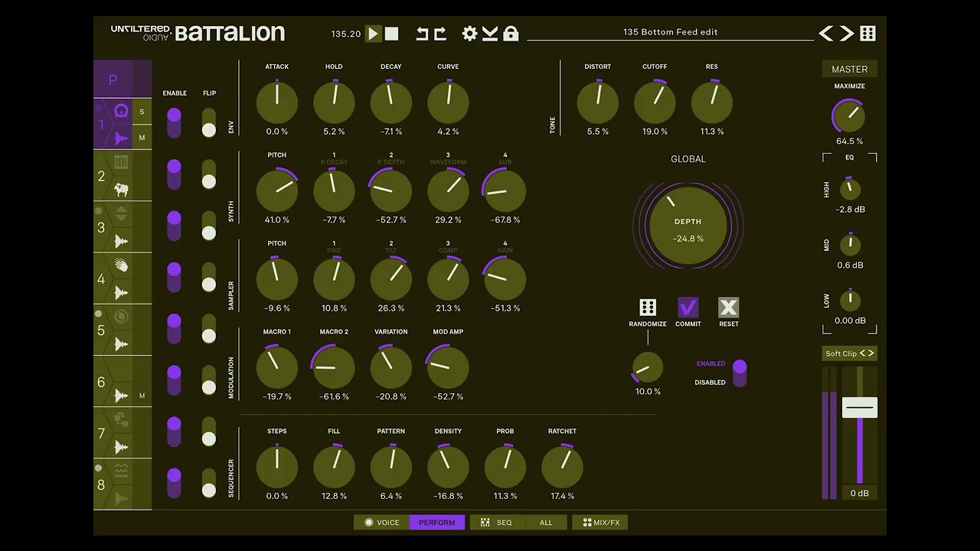Image resolution: width=980 pixels, height=551 pixels.
Task: Click the redo arrow icon
Action: pos(439,34)
